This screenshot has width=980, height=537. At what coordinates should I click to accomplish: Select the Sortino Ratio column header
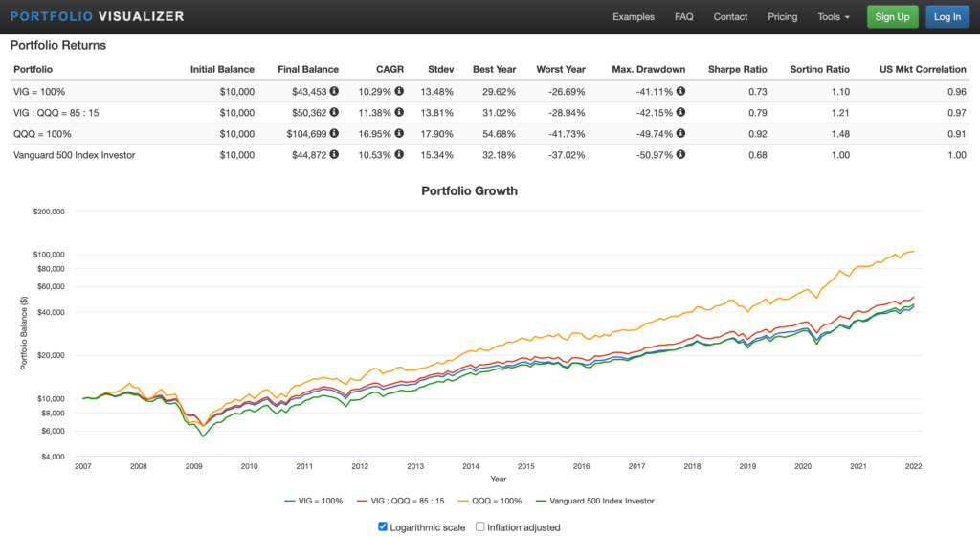pyautogui.click(x=819, y=69)
